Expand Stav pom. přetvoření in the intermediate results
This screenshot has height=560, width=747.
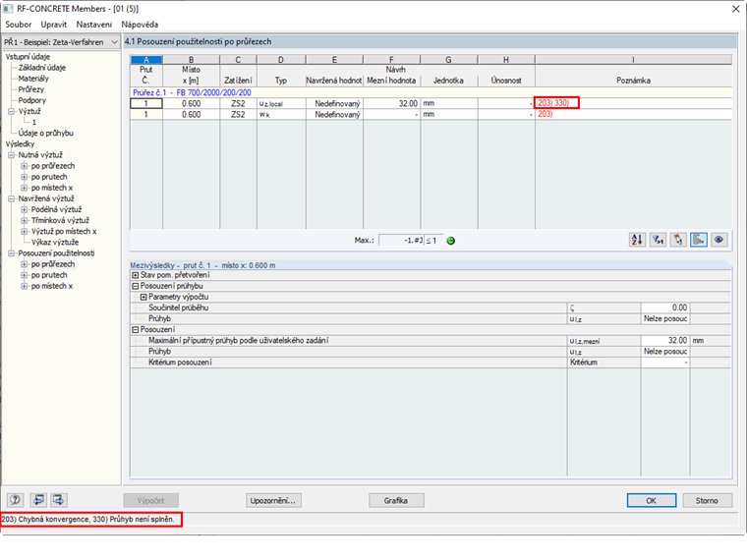[136, 275]
